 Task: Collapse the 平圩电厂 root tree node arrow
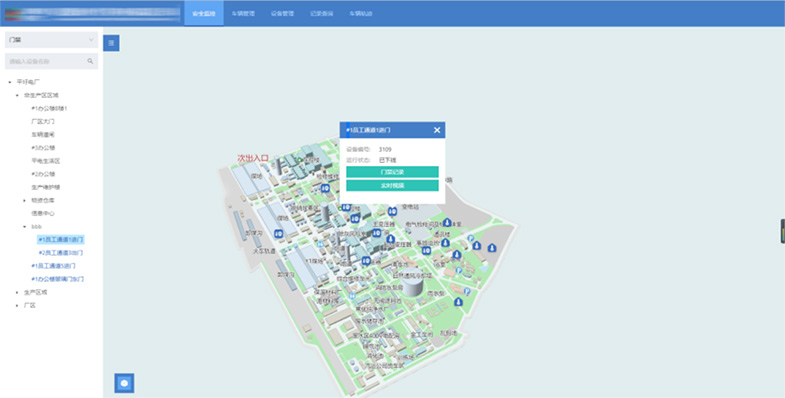10,82
